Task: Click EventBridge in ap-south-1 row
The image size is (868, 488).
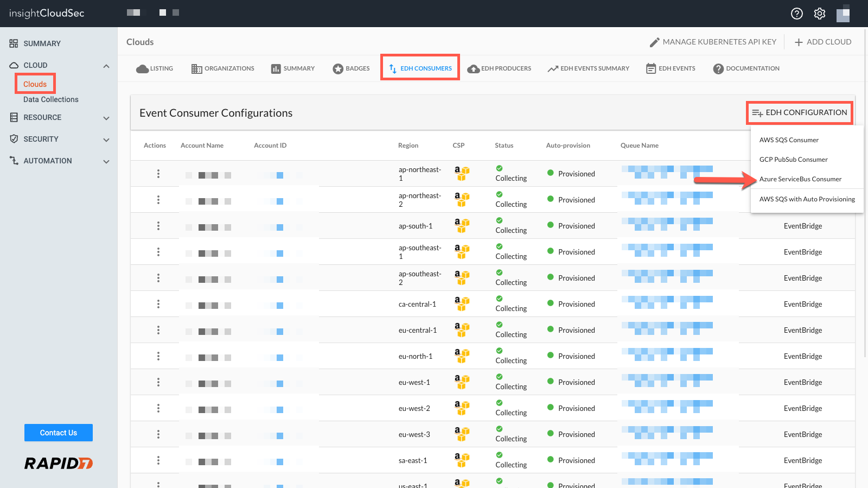Action: click(x=803, y=226)
